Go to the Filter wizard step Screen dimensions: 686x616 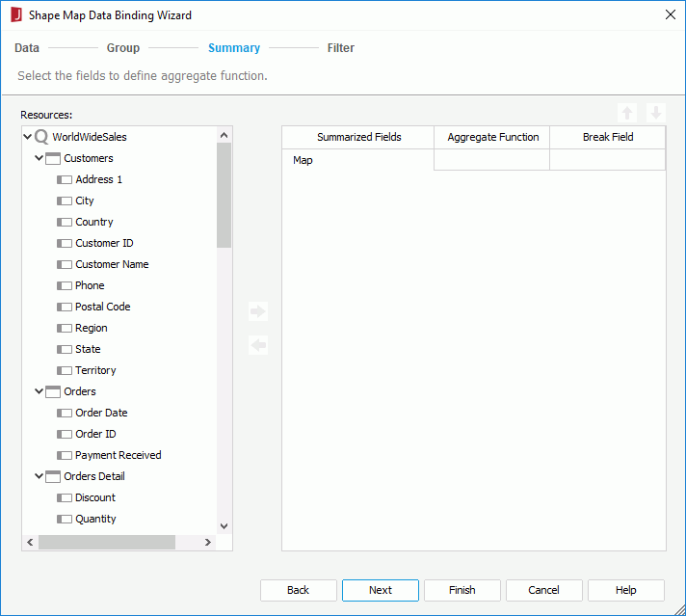point(341,48)
